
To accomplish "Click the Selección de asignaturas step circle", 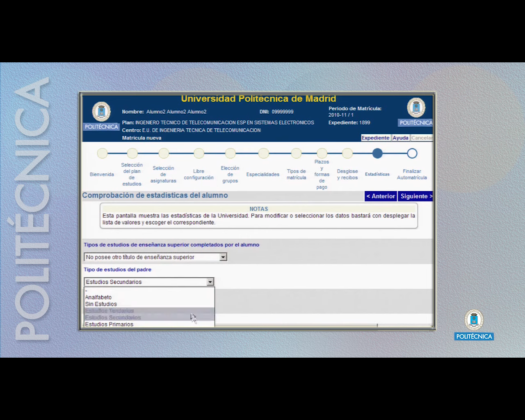I will coord(163,153).
